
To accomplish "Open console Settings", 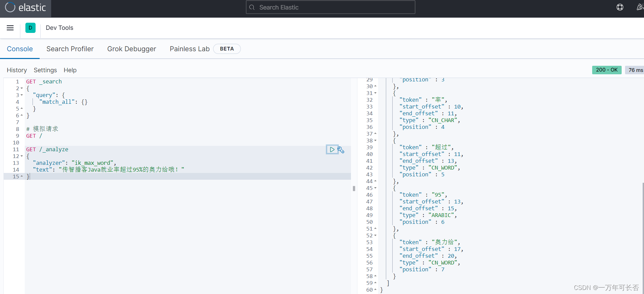I will click(45, 70).
